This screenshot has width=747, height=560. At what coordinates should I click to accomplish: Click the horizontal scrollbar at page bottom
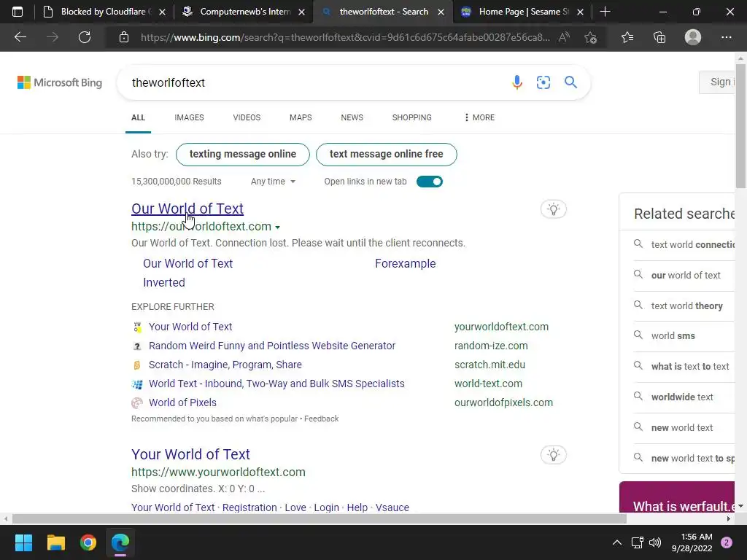pos(320,518)
